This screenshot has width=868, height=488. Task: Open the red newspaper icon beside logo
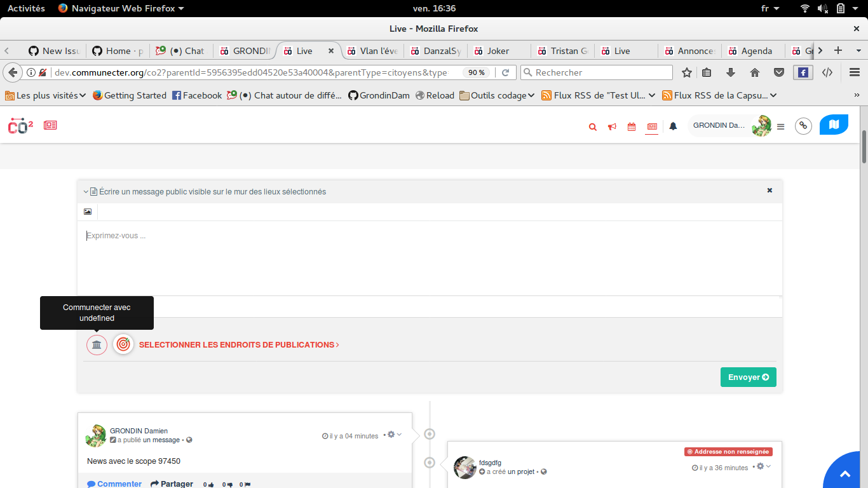[x=50, y=125]
